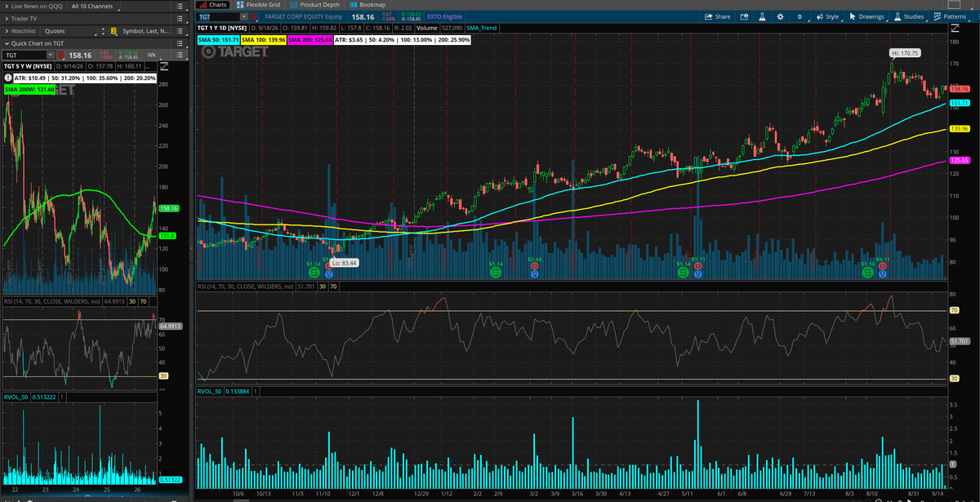Viewport: 980px width, 502px height.
Task: Open the Quick Chart on TGT gadget menu
Action: [179, 43]
